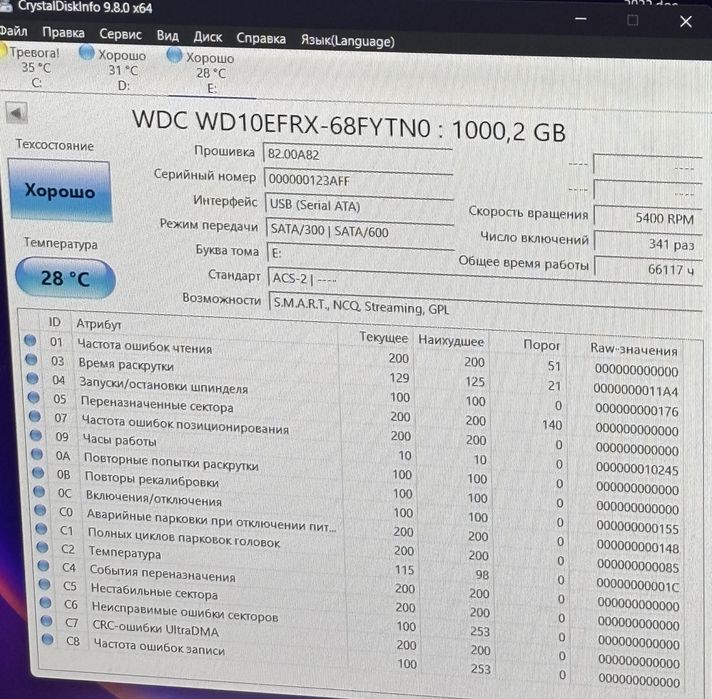
Task: Click status icon for attribute C4
Action: 44,565
